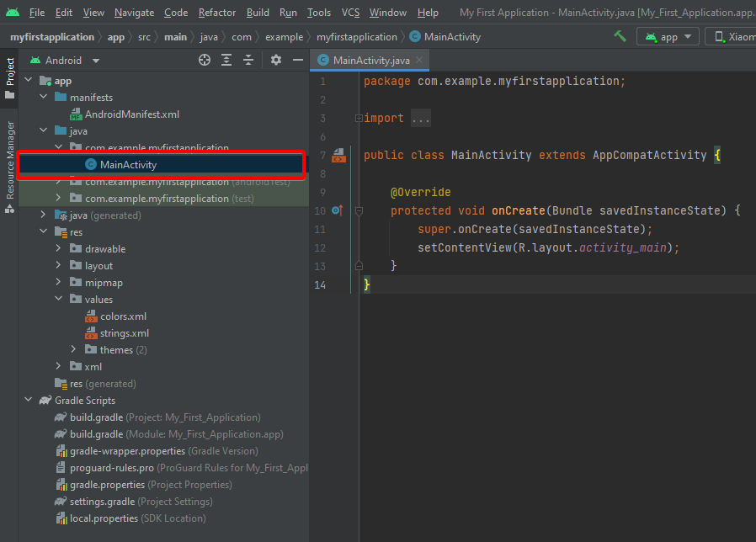Screen dimensions: 756x542
Task: Open gradle-wrapper.properties file
Action: coord(157,451)
